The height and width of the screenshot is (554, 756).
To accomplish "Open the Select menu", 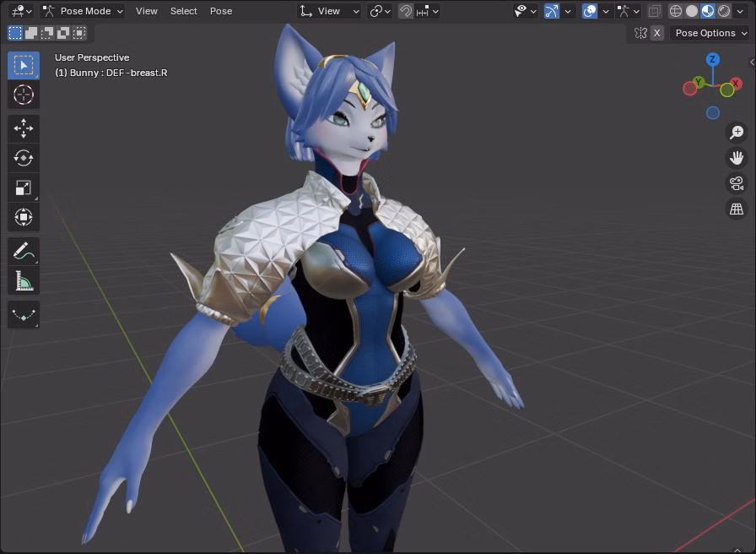I will [x=183, y=11].
